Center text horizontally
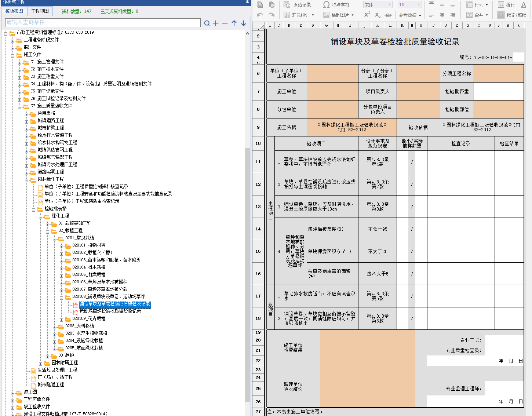Viewport: 532px width, 416px height. 442,15
